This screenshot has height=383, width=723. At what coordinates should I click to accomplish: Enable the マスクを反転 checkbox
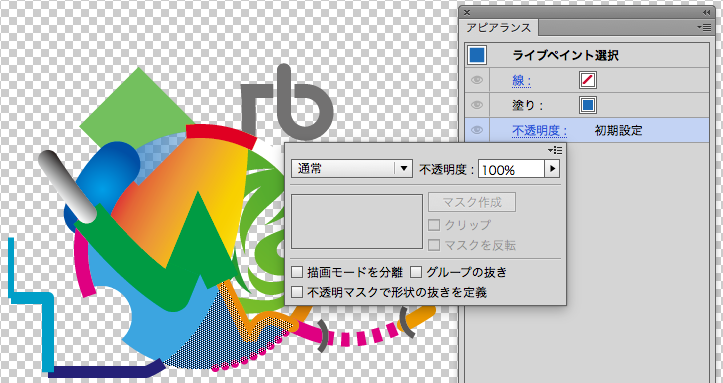pos(434,245)
